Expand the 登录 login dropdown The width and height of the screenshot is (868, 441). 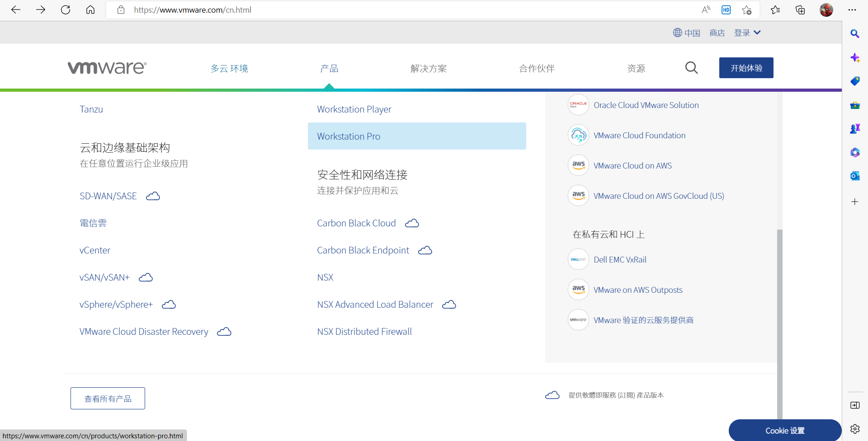(747, 33)
